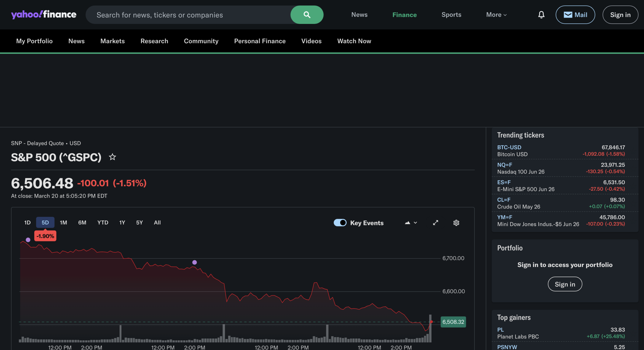644x350 pixels.
Task: Open the Research section
Action: (x=154, y=41)
